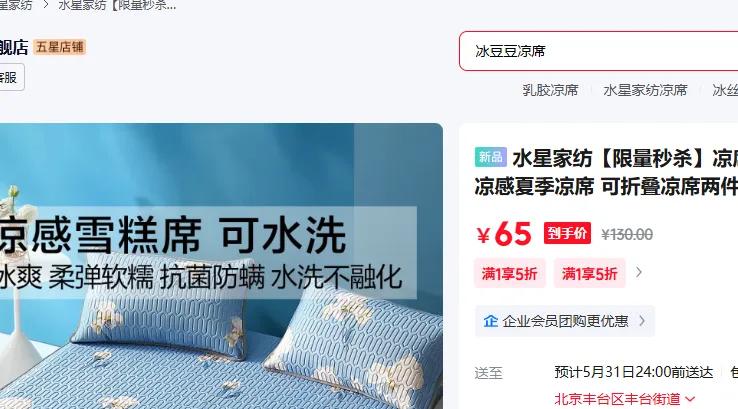Select the 水星家纺凉席 search suggestion
This screenshot has width=738, height=409.
(x=645, y=90)
